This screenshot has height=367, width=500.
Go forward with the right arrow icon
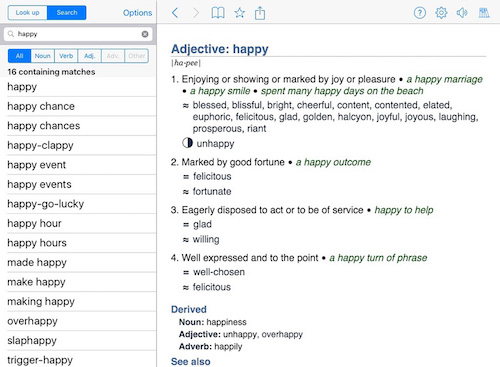point(196,13)
